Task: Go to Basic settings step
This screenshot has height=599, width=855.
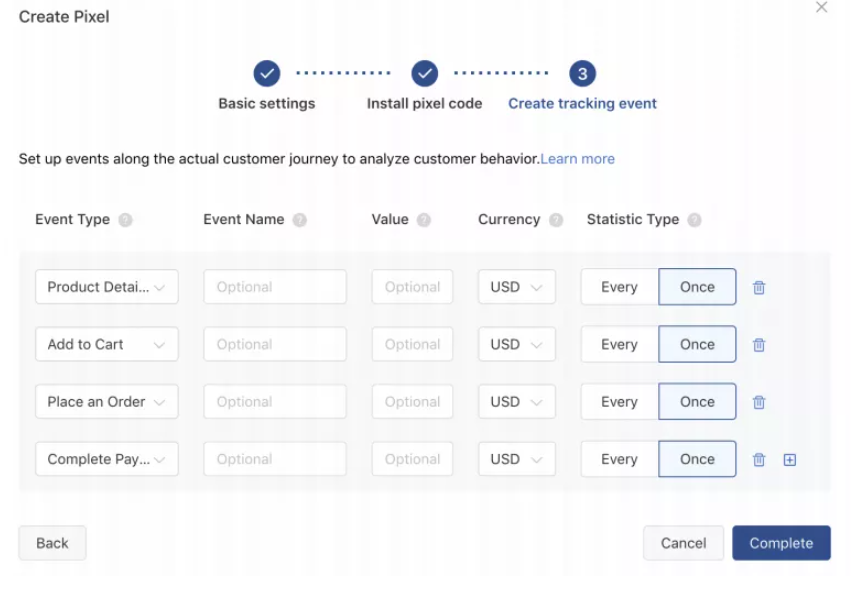Action: click(x=266, y=74)
